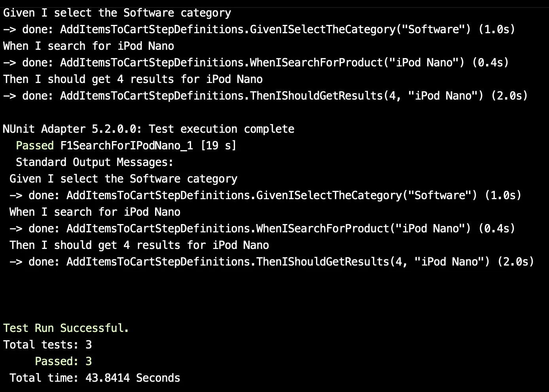Click the "Test execution complete" text

pyautogui.click(x=221, y=129)
